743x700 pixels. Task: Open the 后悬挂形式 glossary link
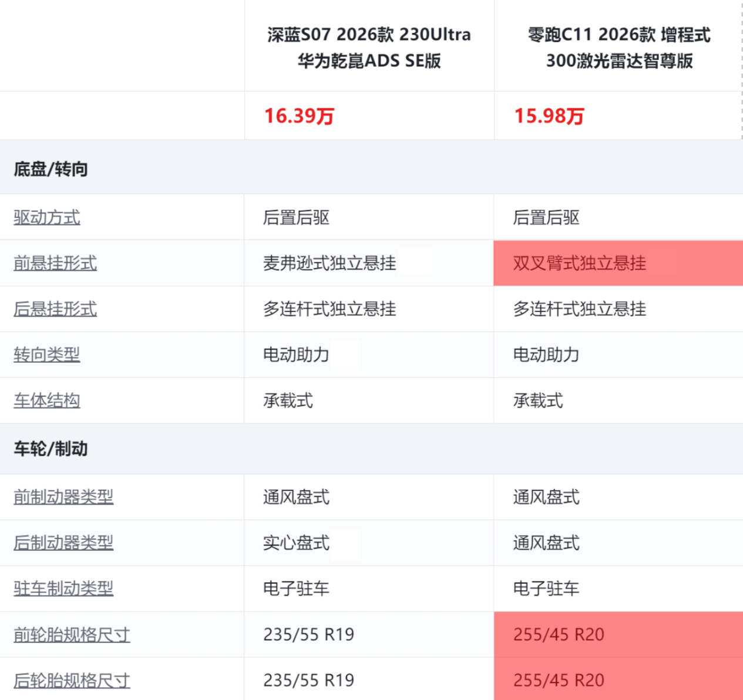tap(55, 309)
